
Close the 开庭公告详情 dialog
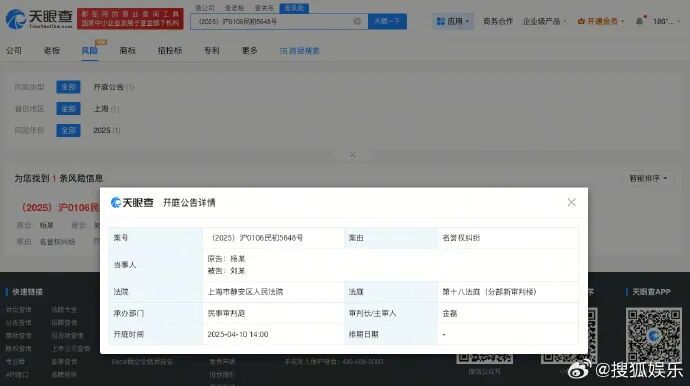pos(572,202)
